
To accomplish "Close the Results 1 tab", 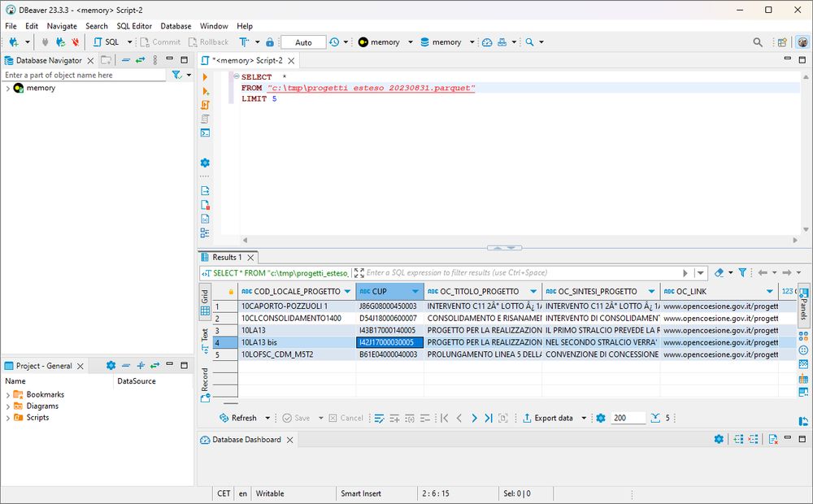I will 250,258.
